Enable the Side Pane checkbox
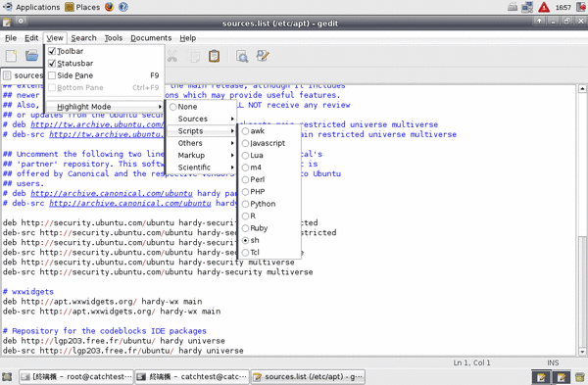Viewport: 588px width, 385px height. [52, 75]
